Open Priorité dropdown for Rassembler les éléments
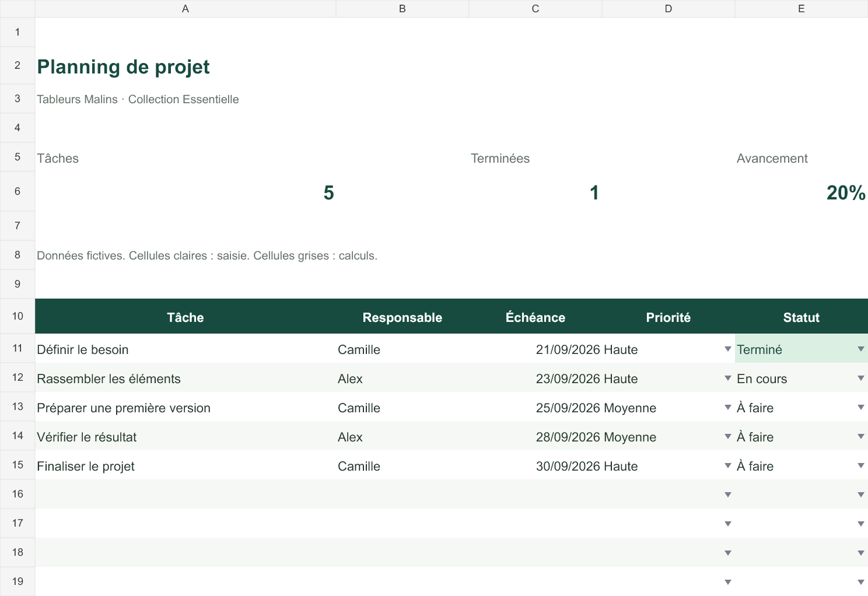This screenshot has width=868, height=596. (727, 378)
